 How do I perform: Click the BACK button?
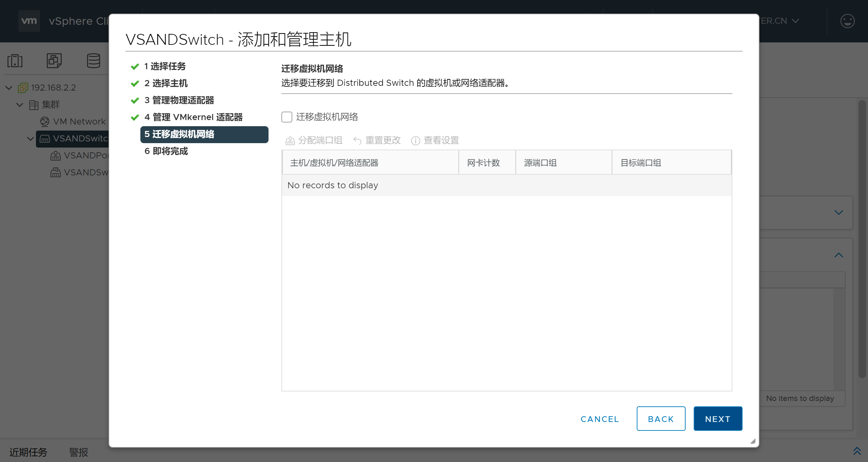click(x=661, y=419)
